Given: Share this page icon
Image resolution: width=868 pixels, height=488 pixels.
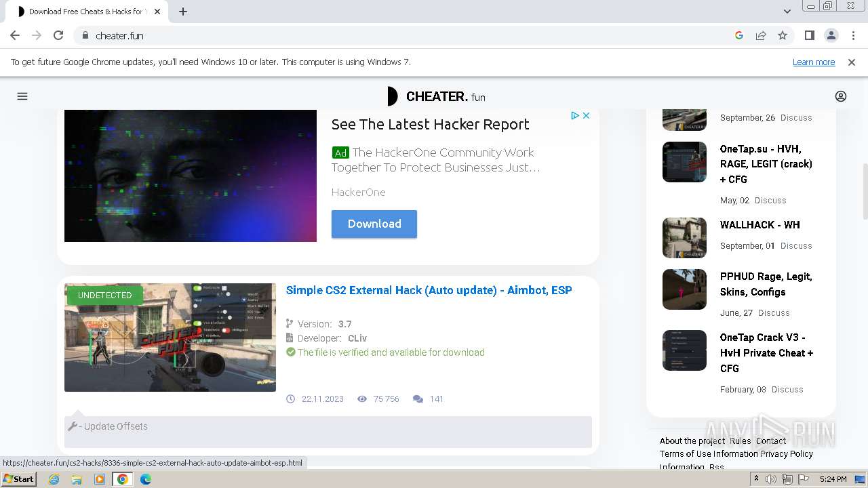Looking at the screenshot, I should click(x=761, y=35).
